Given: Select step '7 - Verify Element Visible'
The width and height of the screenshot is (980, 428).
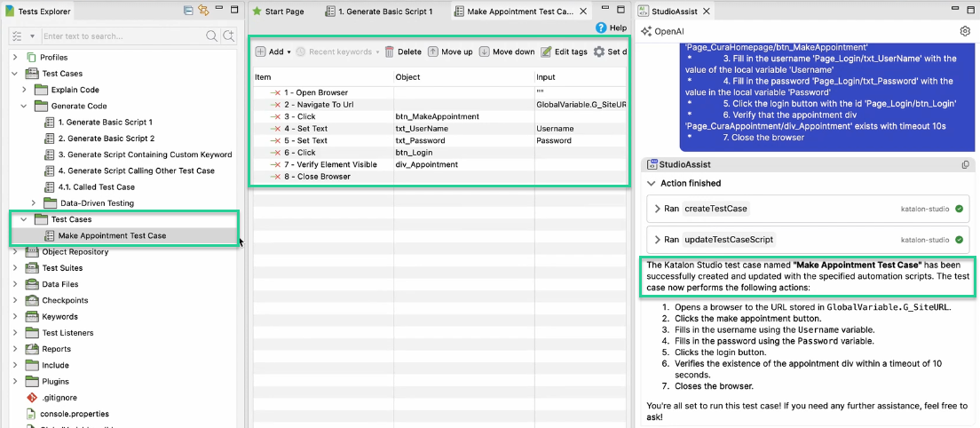Looking at the screenshot, I should (x=439, y=164).
